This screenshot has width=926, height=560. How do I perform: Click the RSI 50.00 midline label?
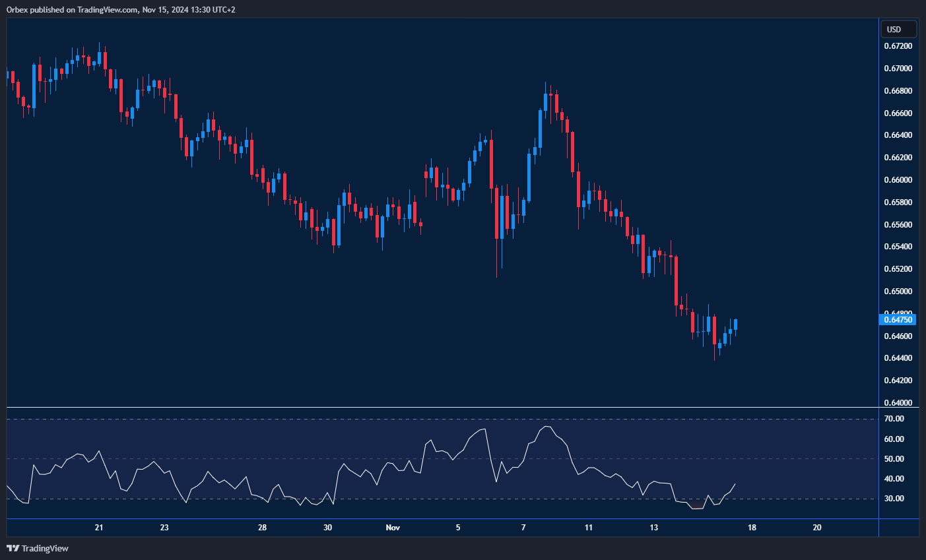(x=894, y=459)
